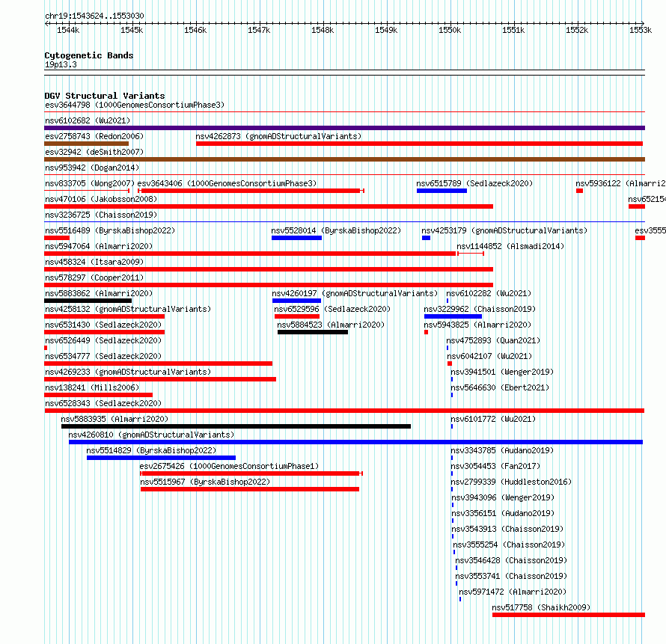Open the nsv4262873 gnomADStructuralVariants label
The width and height of the screenshot is (666, 644).
pos(278,136)
